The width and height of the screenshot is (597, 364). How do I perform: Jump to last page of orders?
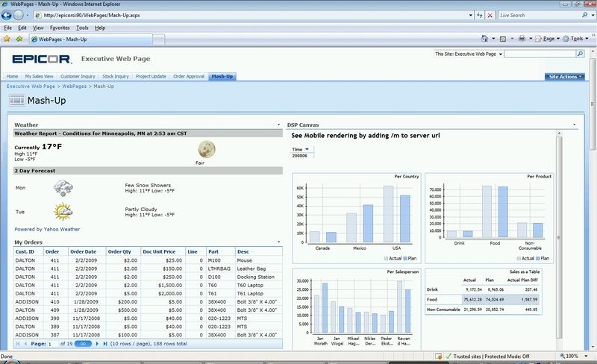point(104,344)
